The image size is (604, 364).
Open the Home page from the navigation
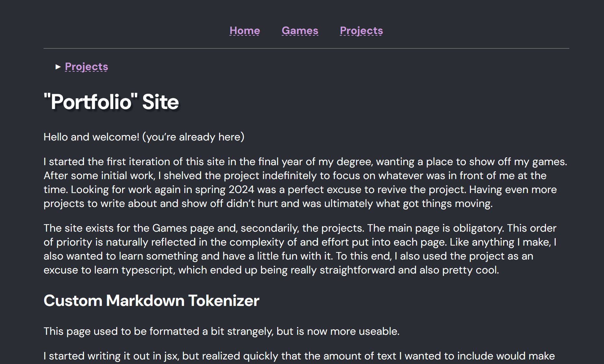pyautogui.click(x=244, y=30)
